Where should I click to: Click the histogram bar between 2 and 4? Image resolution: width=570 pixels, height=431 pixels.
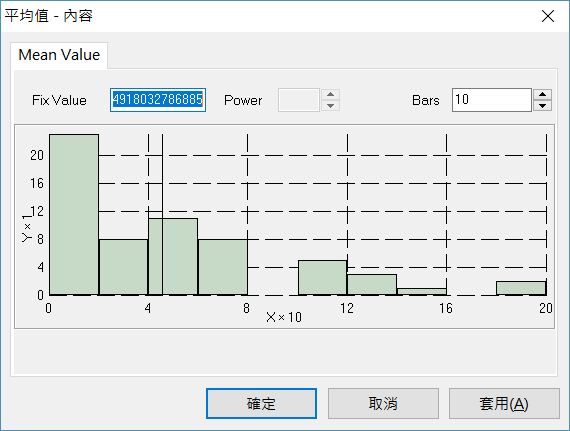click(124, 267)
